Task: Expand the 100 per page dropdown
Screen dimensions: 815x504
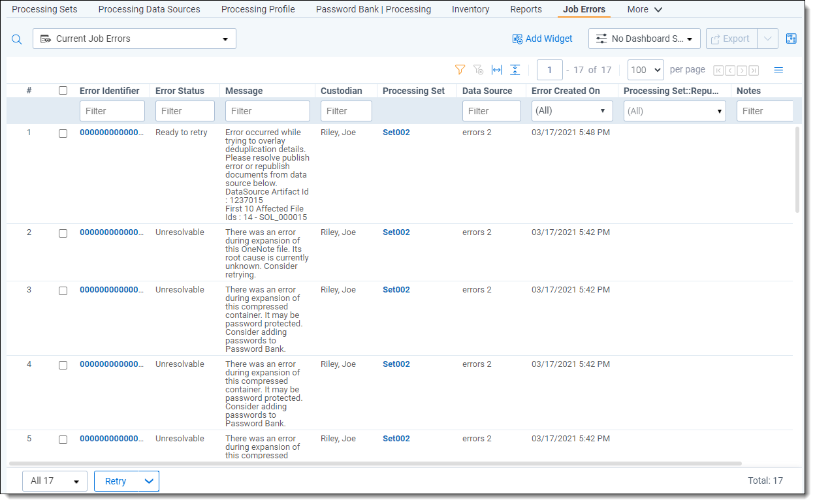Action: click(645, 70)
